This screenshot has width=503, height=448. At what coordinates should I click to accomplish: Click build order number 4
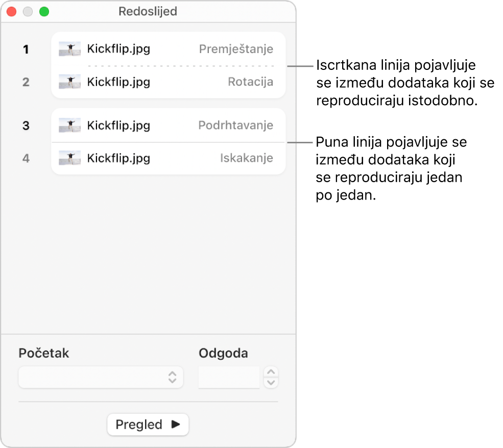pyautogui.click(x=26, y=158)
